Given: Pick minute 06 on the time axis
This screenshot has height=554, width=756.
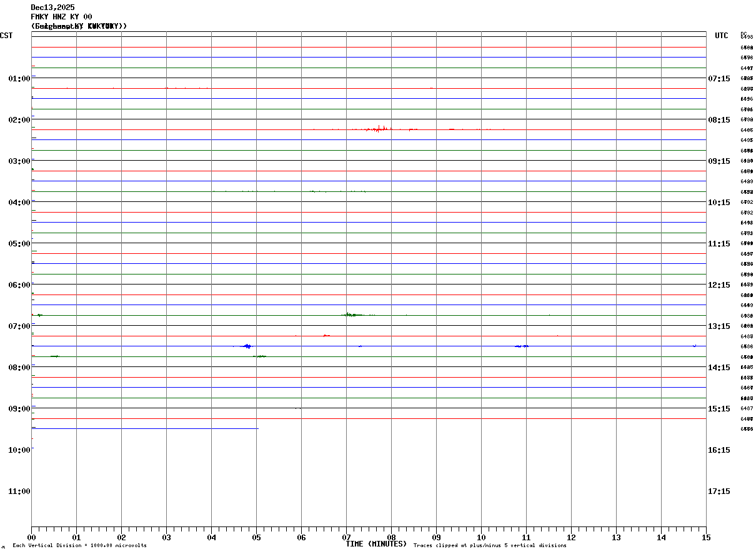Looking at the screenshot, I should click(x=301, y=537).
